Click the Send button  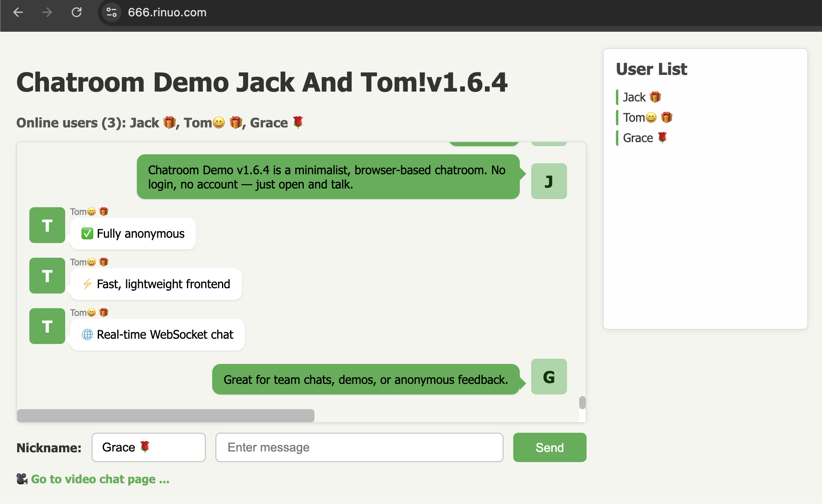pyautogui.click(x=549, y=447)
